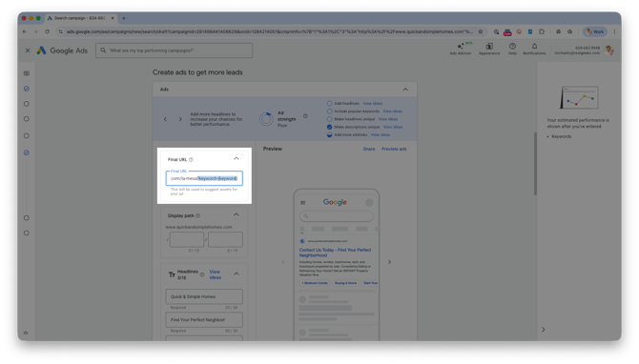
Task: Click the second display path field
Action: (x=225, y=239)
